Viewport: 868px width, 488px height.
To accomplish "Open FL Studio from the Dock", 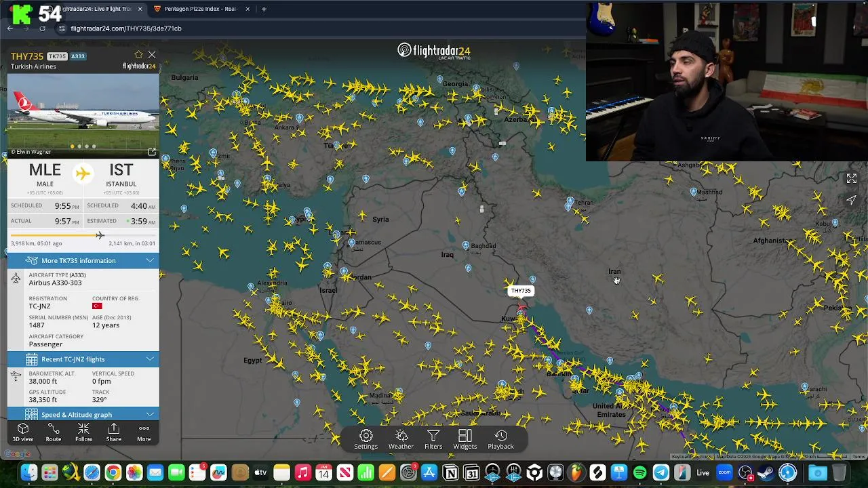I will point(576,472).
